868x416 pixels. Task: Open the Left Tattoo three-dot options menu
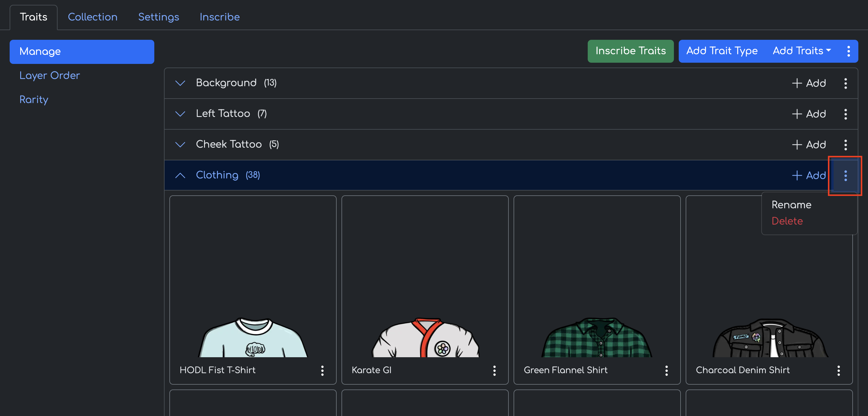[x=845, y=114]
